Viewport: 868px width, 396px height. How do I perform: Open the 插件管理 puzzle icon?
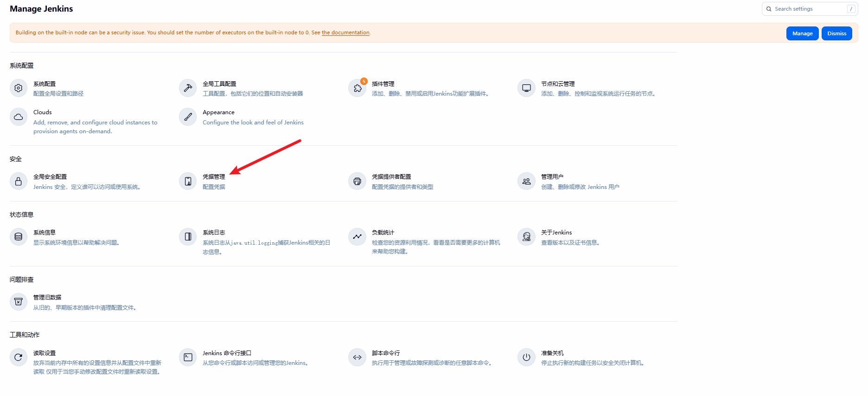point(357,88)
